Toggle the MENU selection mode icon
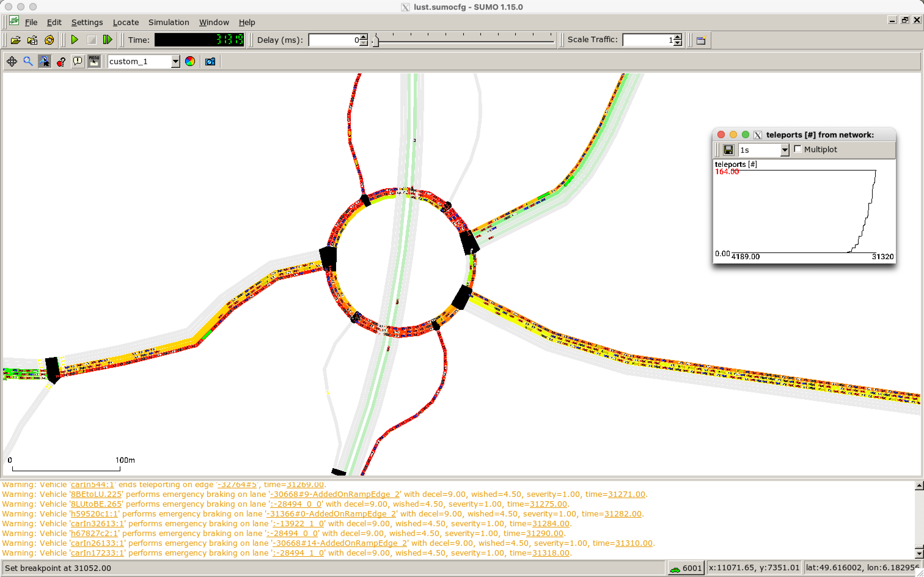This screenshot has width=924, height=577. (94, 61)
